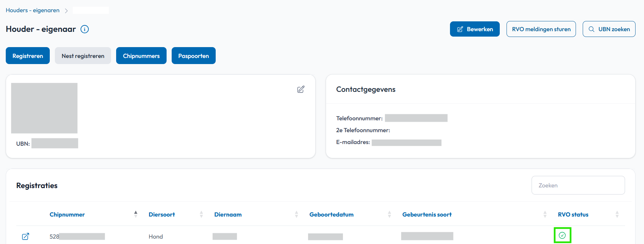Click the Zoeken search field

click(x=578, y=185)
